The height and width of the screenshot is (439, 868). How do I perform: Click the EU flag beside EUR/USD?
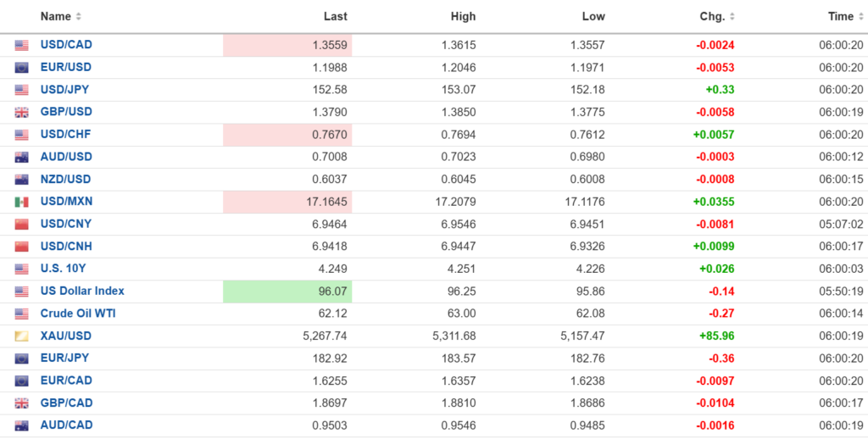click(x=22, y=67)
